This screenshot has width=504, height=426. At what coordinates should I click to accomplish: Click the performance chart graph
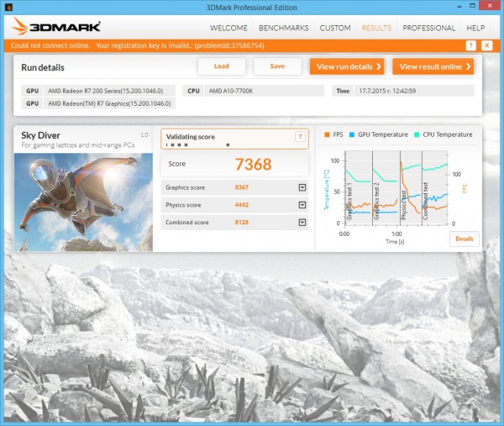(396, 188)
